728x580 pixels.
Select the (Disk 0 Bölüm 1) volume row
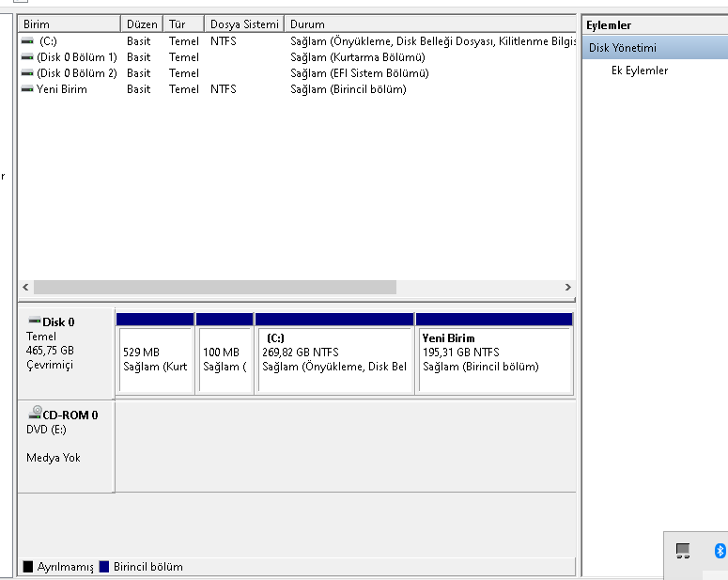click(x=297, y=57)
